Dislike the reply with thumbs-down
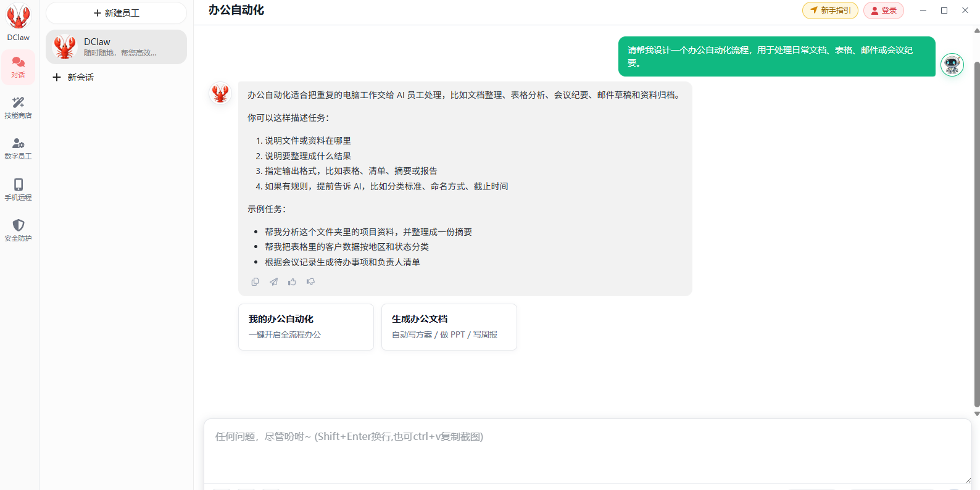 coord(310,282)
